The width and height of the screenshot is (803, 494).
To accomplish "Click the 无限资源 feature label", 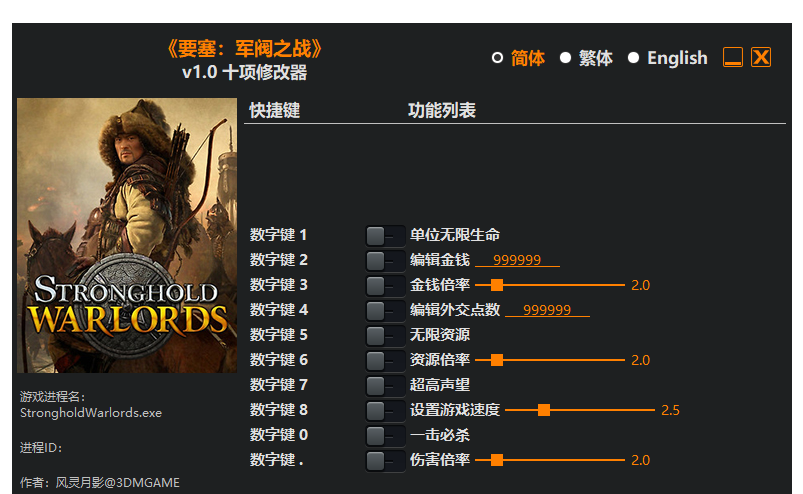I will click(x=440, y=335).
